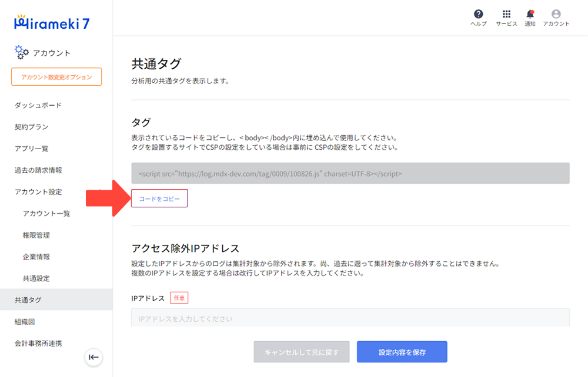Open 共通設定 submenu item

coord(36,278)
